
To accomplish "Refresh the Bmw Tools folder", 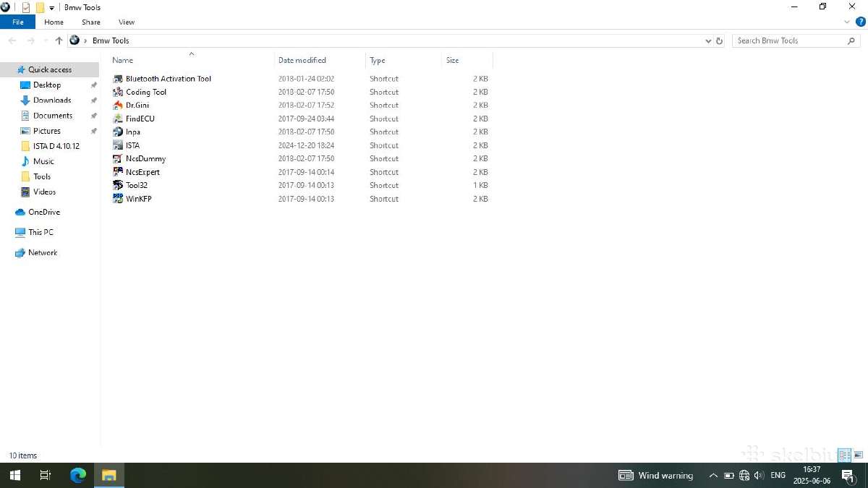I will coord(719,40).
